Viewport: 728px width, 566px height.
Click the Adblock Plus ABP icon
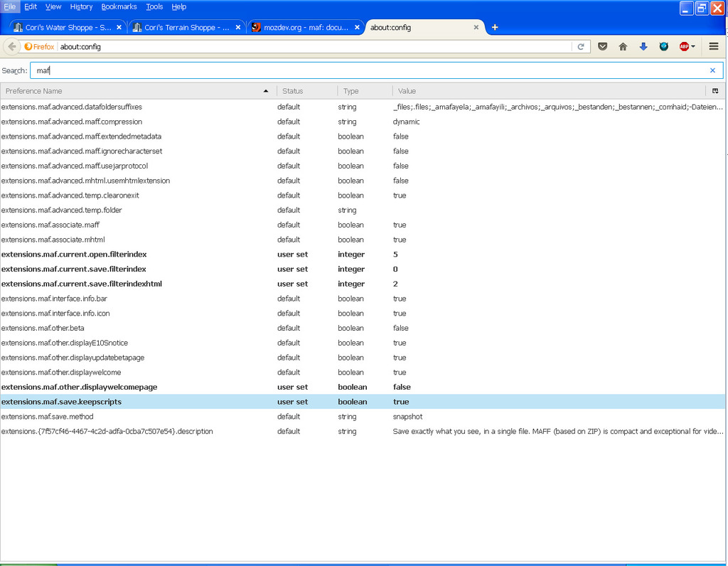click(684, 46)
